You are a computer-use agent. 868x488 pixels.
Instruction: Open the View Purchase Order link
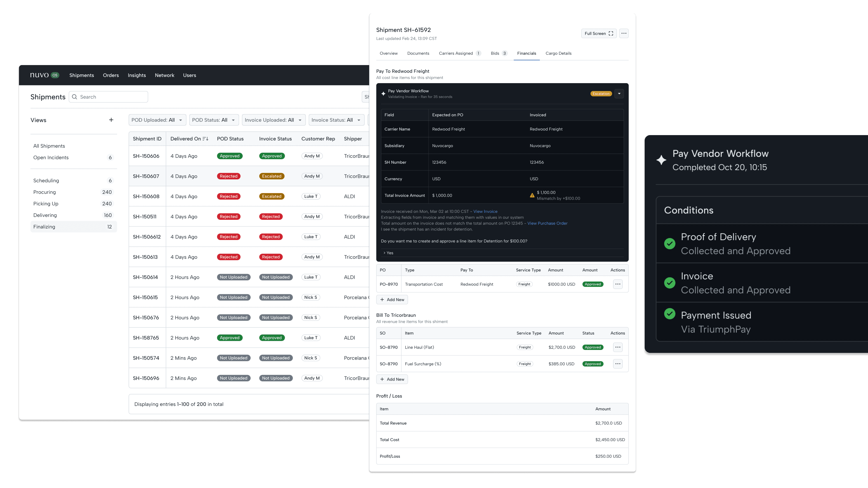click(547, 223)
